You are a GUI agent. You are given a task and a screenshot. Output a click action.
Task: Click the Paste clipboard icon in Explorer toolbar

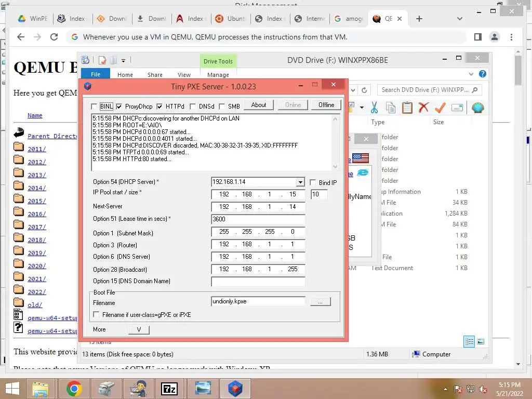(407, 108)
